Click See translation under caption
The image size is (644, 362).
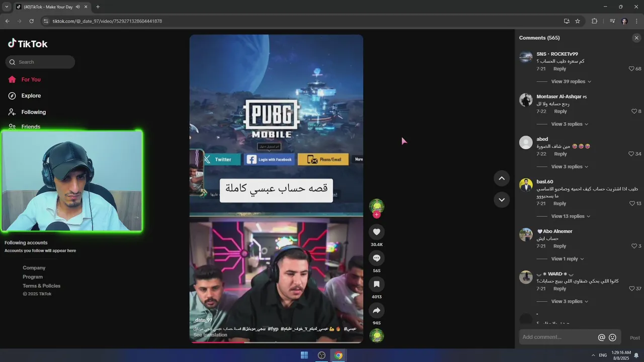point(210,335)
